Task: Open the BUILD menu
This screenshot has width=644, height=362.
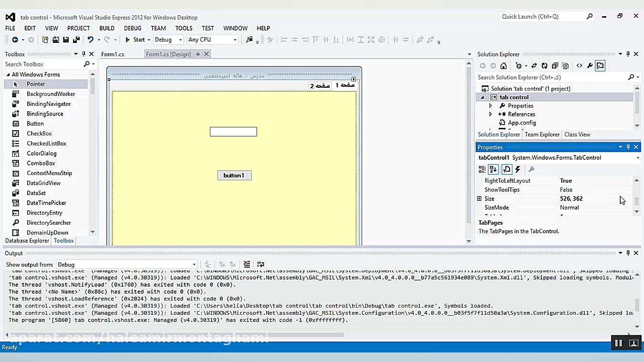Action: [x=107, y=28]
